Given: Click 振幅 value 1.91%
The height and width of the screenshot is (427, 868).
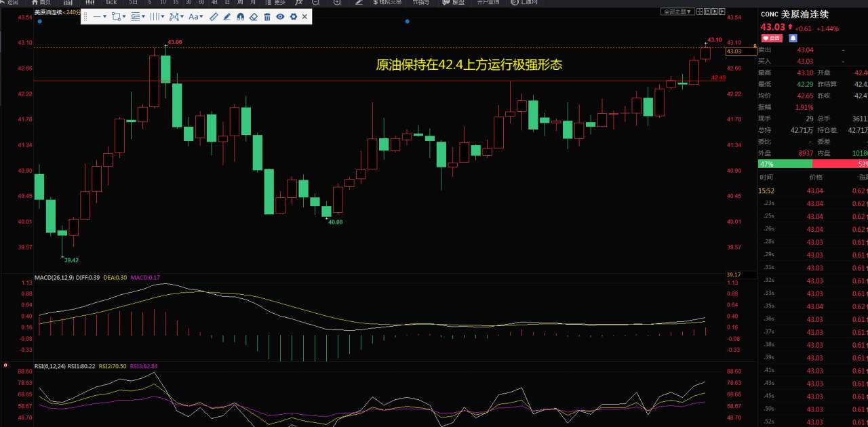Looking at the screenshot, I should 805,107.
